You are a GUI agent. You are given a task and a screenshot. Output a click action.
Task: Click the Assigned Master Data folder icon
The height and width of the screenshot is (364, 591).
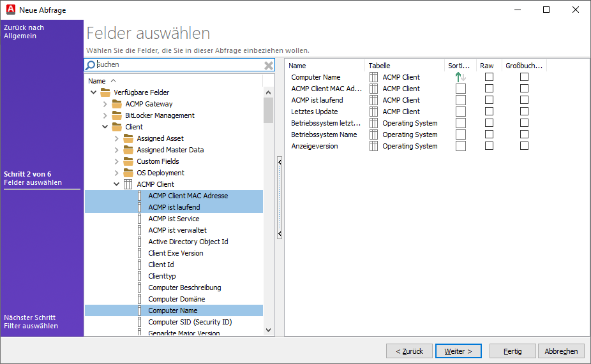tap(128, 150)
